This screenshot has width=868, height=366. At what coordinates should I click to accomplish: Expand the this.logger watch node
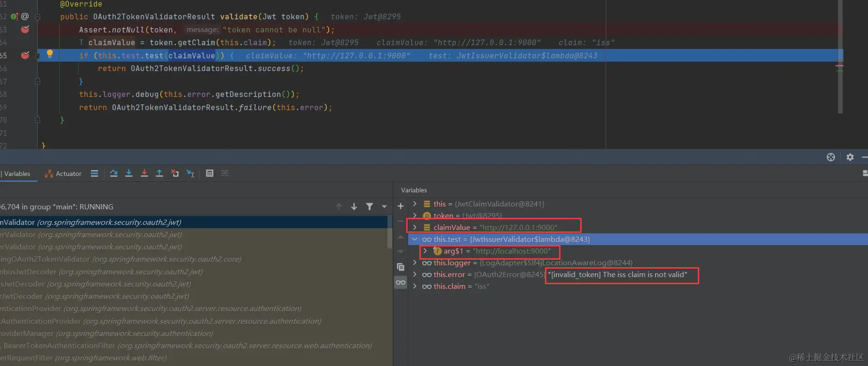[415, 263]
